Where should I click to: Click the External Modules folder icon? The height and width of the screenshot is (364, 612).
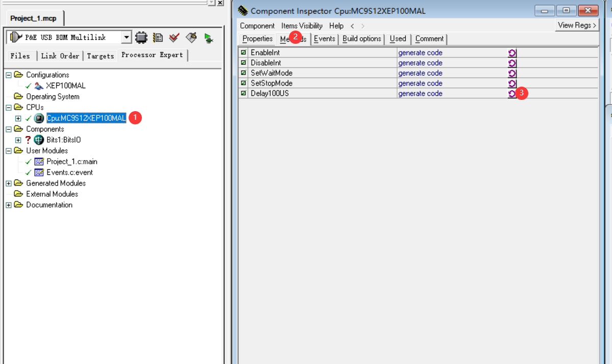click(18, 194)
